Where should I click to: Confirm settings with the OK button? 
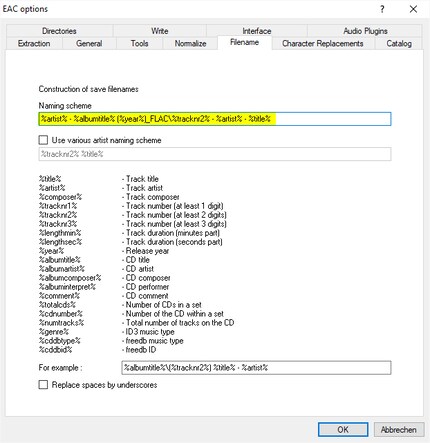[x=343, y=429]
